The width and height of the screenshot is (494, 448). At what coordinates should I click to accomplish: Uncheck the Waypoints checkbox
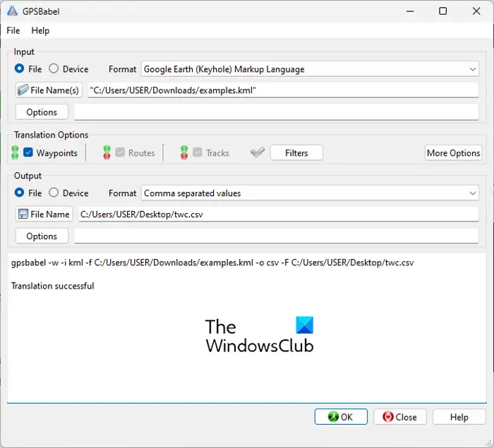28,152
